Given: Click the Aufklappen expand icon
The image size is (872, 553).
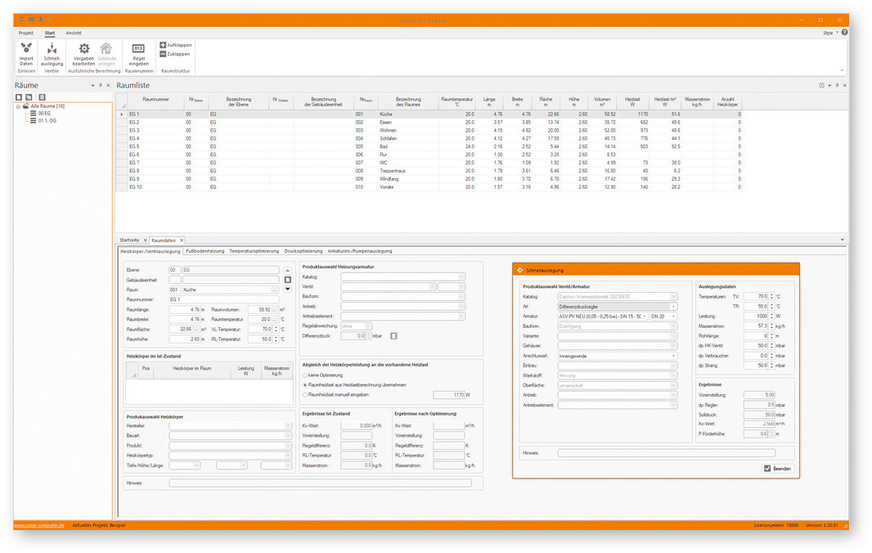Looking at the screenshot, I should [163, 45].
